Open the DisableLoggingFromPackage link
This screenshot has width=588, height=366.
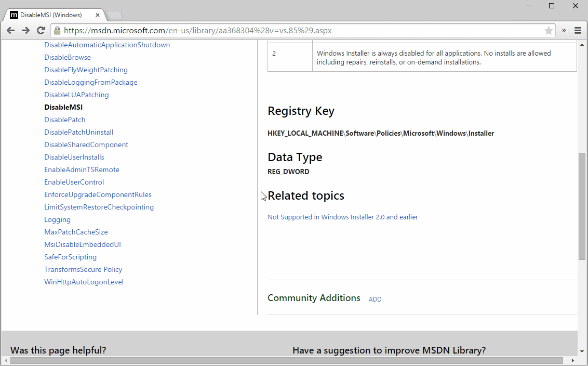91,82
